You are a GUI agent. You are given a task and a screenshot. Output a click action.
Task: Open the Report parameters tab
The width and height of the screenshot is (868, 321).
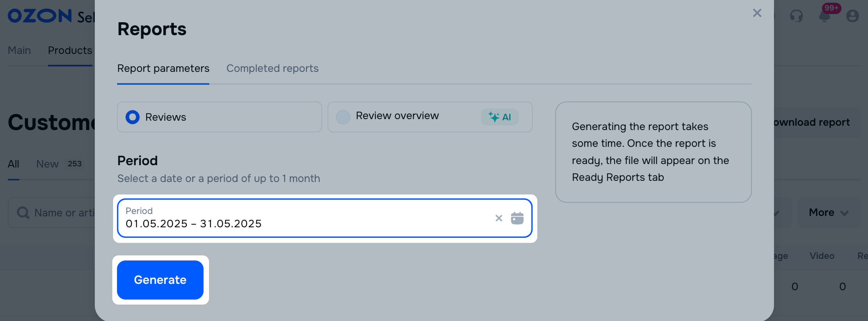pos(163,68)
